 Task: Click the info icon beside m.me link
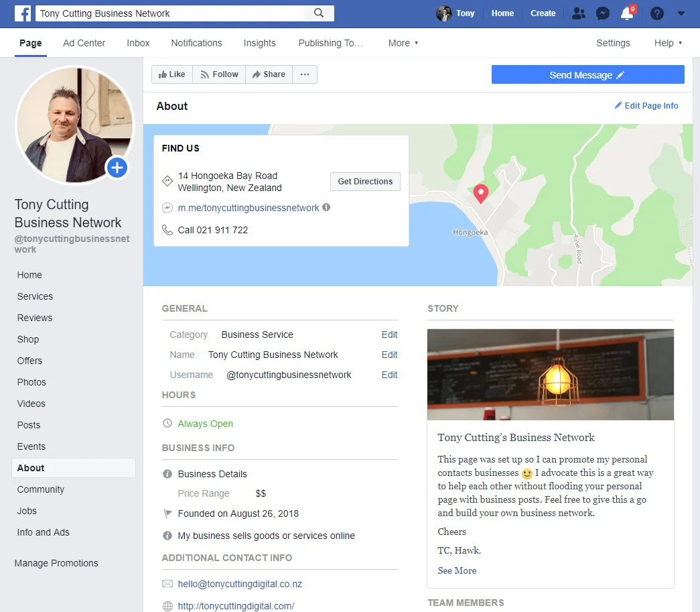pos(326,207)
